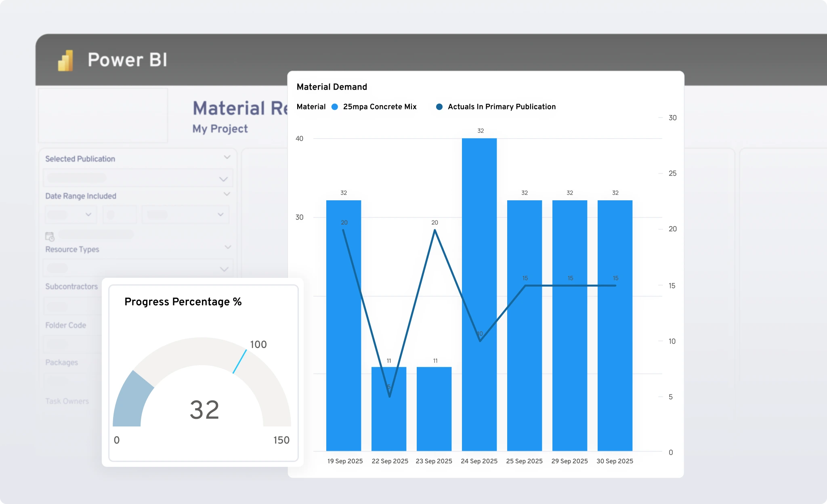
Task: Click the My Project subtitle
Action: [x=220, y=129]
